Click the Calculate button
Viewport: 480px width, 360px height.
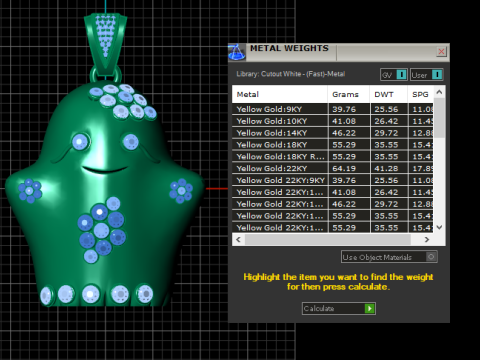tap(339, 308)
